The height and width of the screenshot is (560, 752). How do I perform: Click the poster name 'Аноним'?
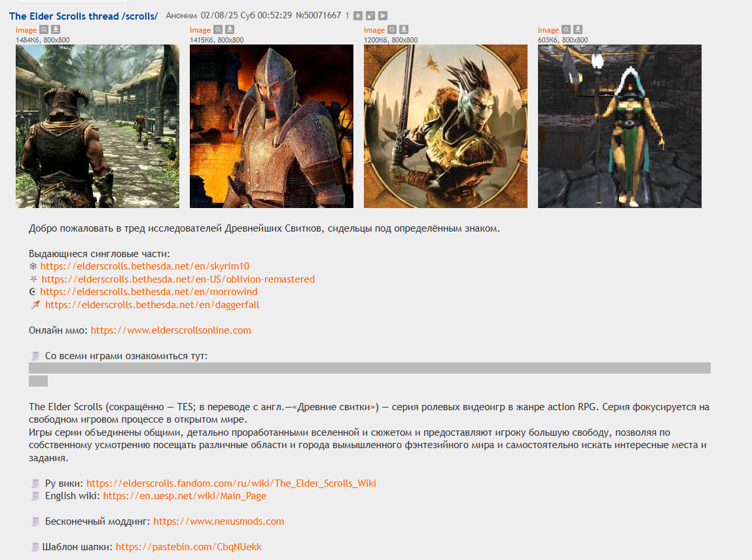181,15
